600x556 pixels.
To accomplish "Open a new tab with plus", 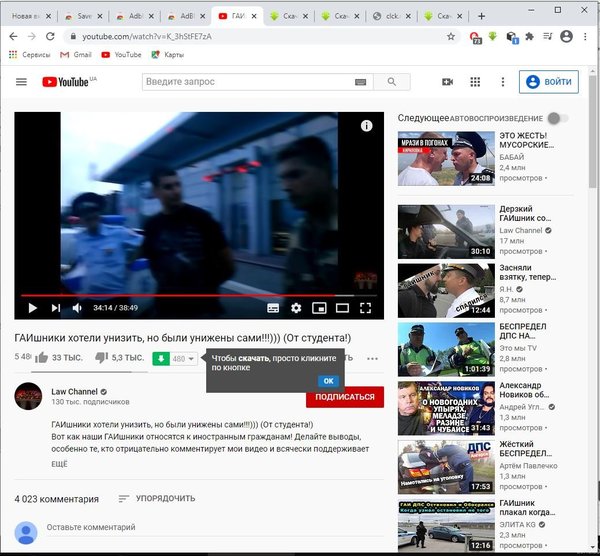I will tap(481, 16).
